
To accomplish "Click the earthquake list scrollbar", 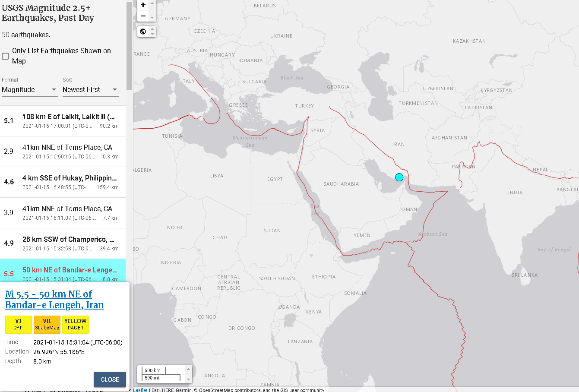I will pos(129,45).
